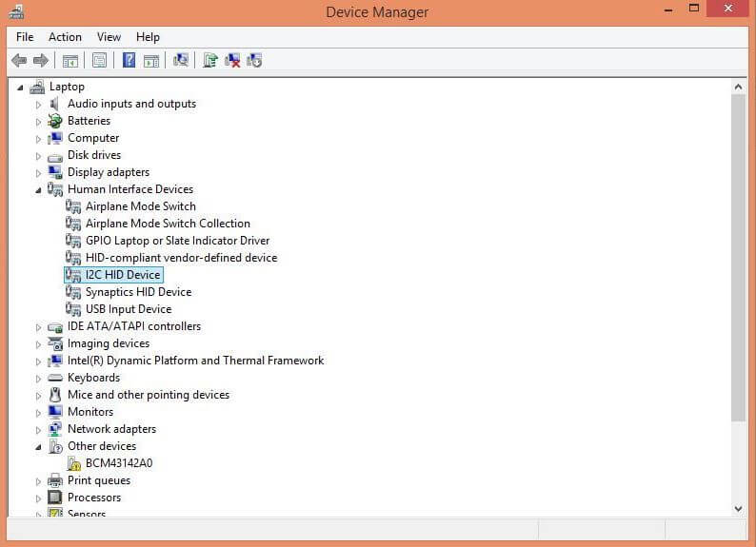The width and height of the screenshot is (756, 547).
Task: Click the Other devices question-mark icon
Action: tap(55, 446)
